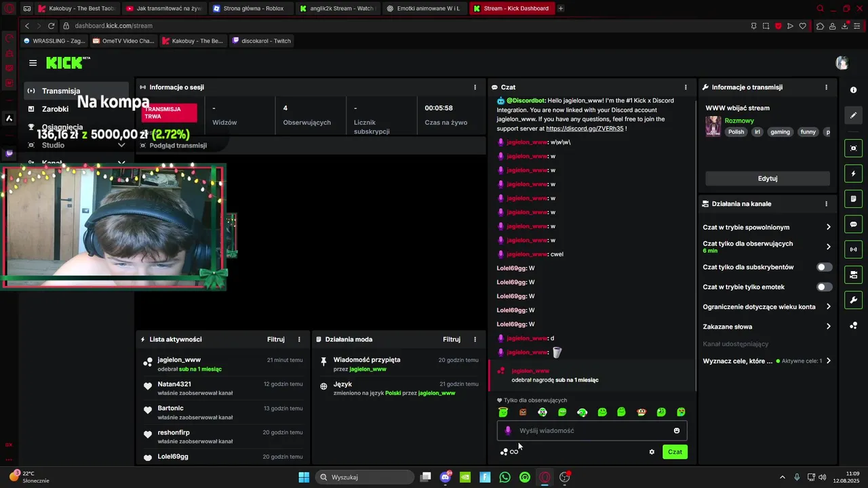Toggle the lightning activity widget icon
This screenshot has height=488, width=868.
[x=853, y=174]
